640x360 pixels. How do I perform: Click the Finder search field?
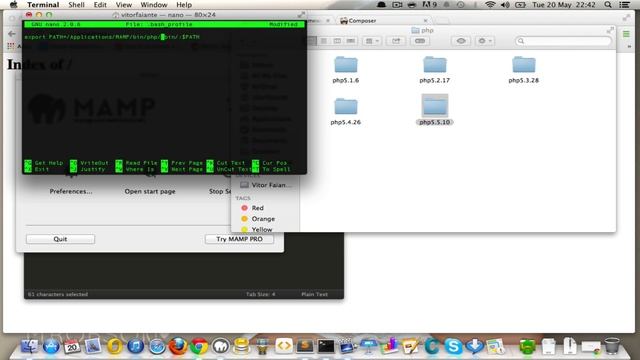pos(563,41)
